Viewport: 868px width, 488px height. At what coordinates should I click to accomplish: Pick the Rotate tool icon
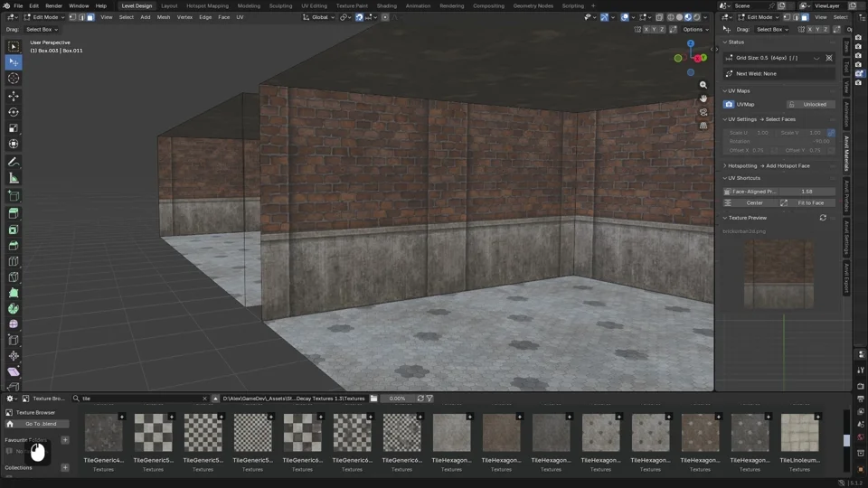(x=14, y=112)
